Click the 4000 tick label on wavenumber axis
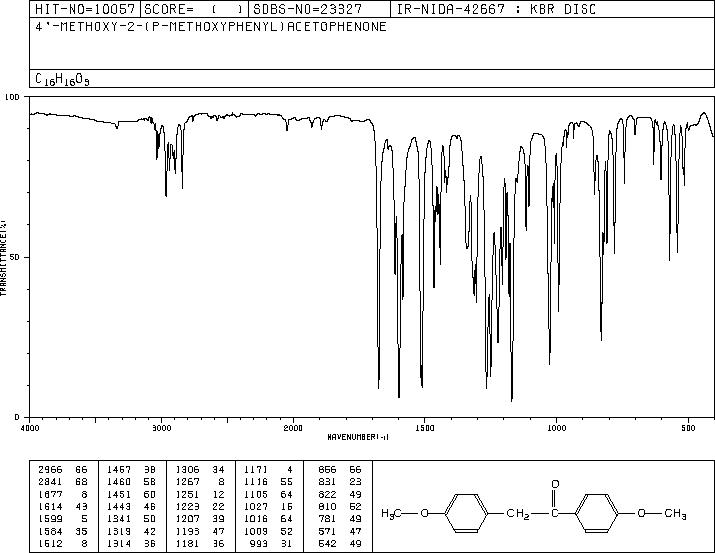The image size is (715, 553). point(30,428)
